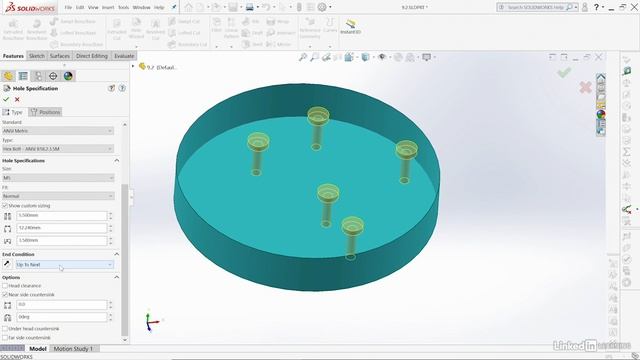640x360 pixels.
Task: Open the Help question mark menu
Action: click(x=596, y=7)
